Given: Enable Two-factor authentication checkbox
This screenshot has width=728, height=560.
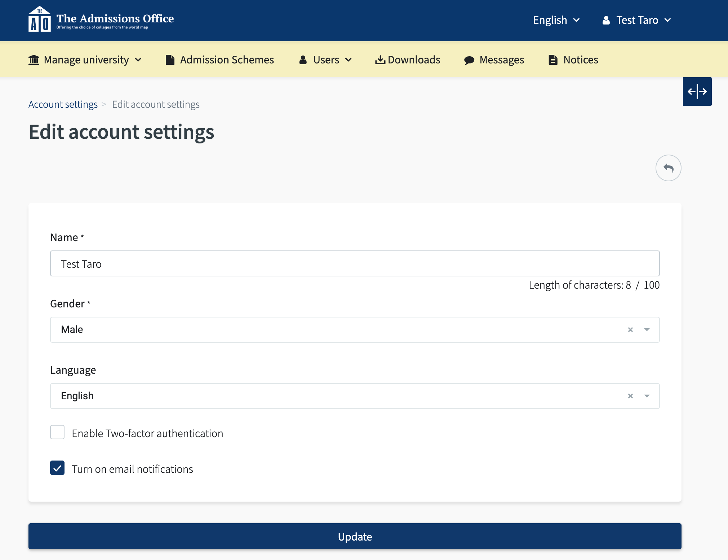Looking at the screenshot, I should 57,432.
